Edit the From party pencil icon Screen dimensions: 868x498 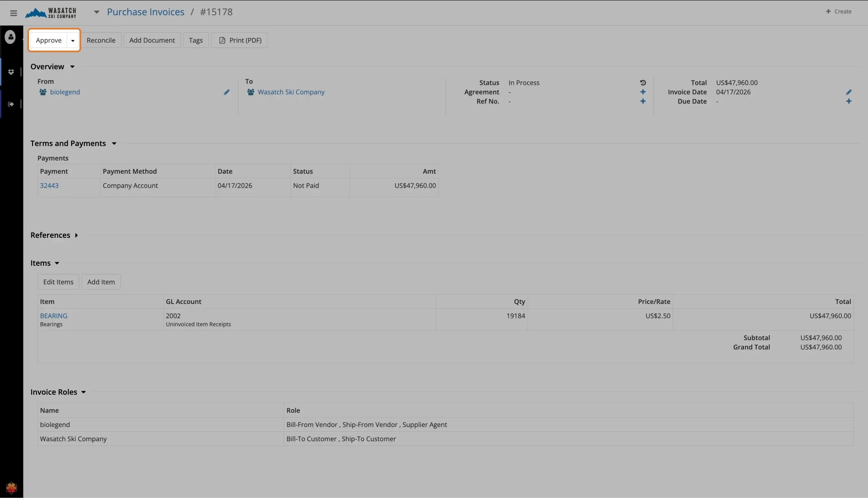[226, 92]
